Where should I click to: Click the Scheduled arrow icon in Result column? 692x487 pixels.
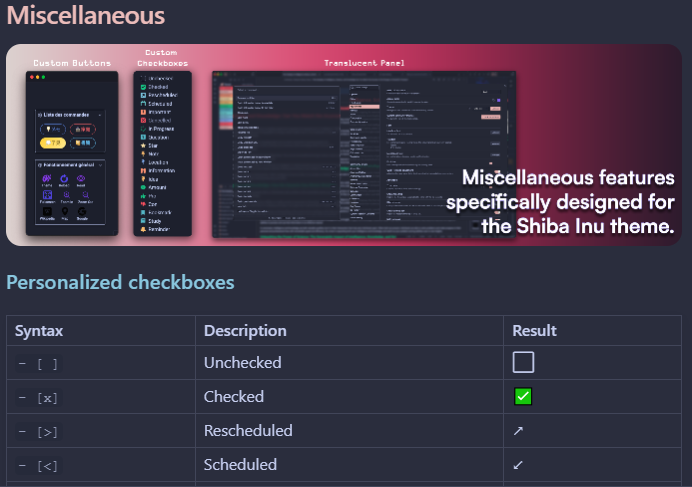(518, 464)
